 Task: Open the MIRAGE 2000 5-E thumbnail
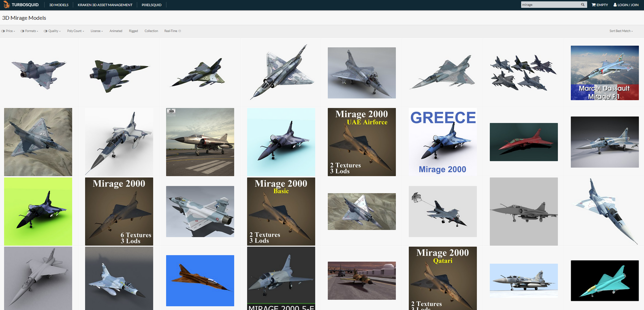[281, 278]
